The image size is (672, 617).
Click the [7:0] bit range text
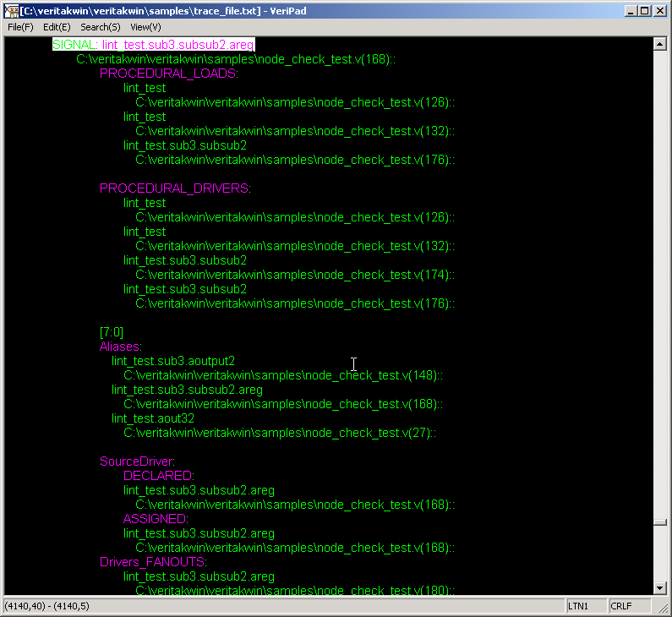[112, 332]
